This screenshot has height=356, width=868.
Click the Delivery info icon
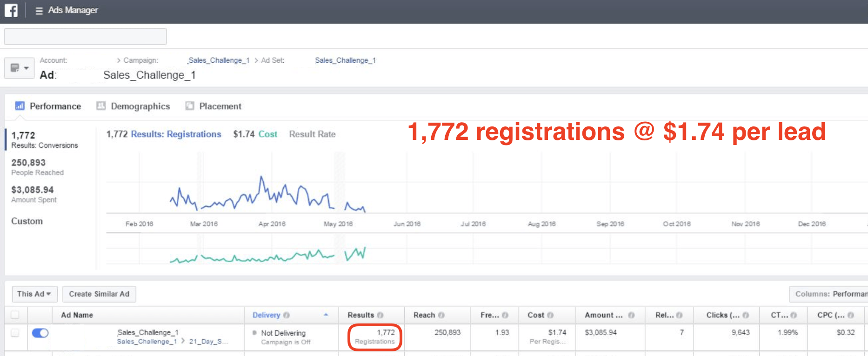point(286,315)
